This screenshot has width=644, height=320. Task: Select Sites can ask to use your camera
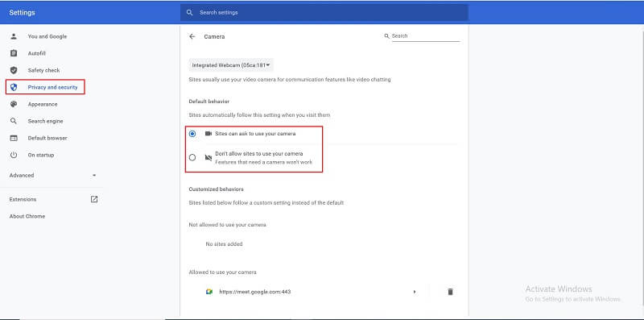click(x=192, y=134)
